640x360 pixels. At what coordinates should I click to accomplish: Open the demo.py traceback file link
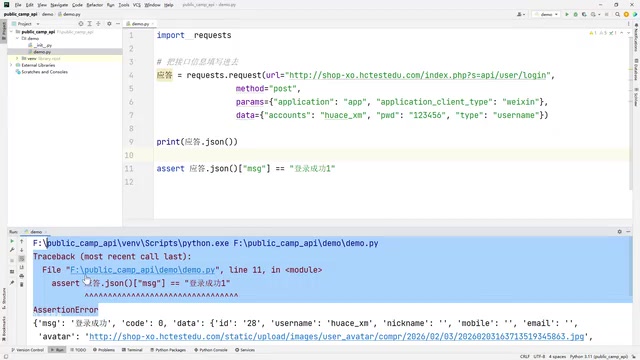143,270
